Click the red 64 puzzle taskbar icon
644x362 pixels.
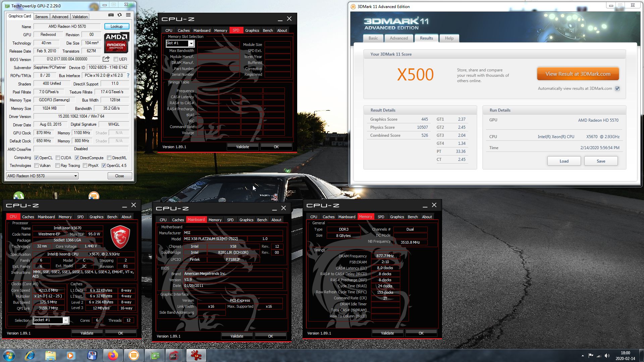pos(196,355)
